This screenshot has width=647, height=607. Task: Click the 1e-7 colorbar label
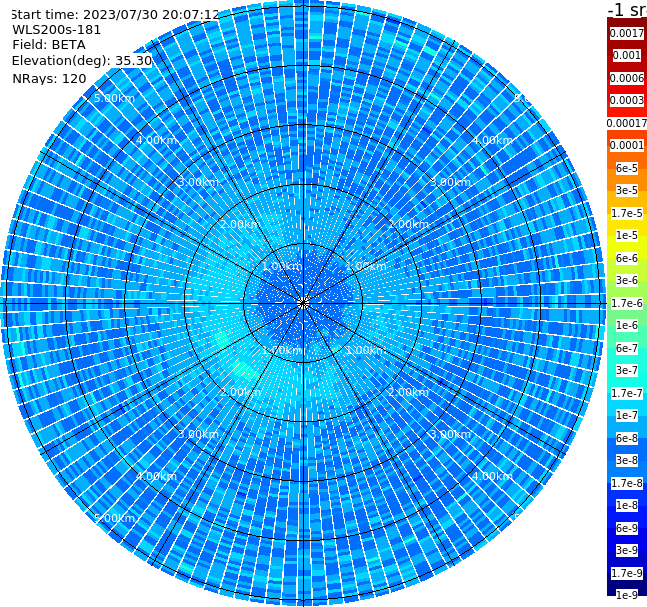point(626,415)
